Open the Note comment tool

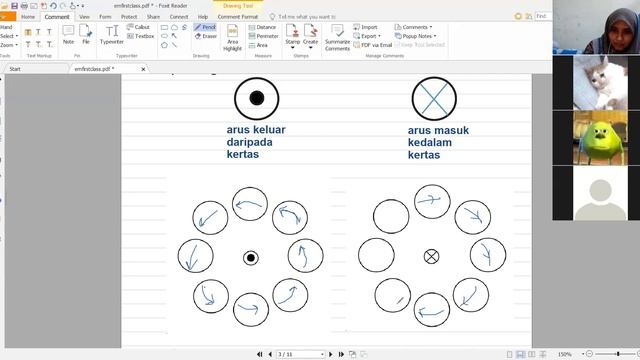click(x=68, y=34)
